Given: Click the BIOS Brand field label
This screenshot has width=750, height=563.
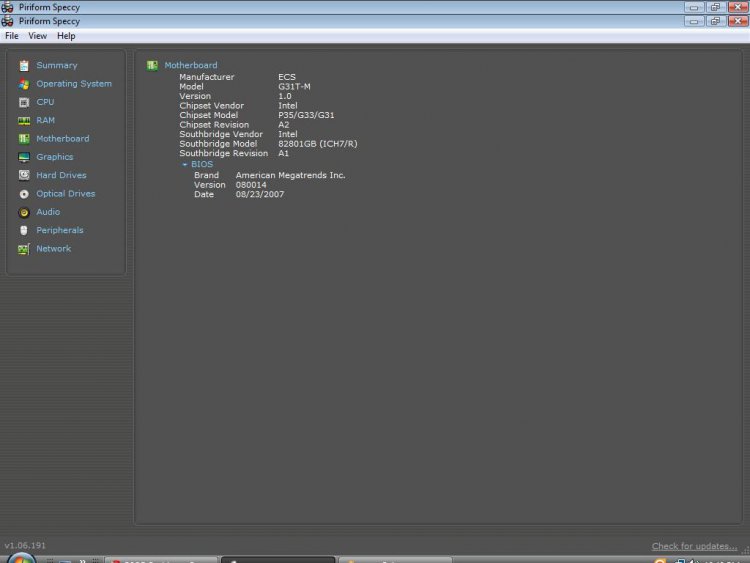Looking at the screenshot, I should point(206,176).
